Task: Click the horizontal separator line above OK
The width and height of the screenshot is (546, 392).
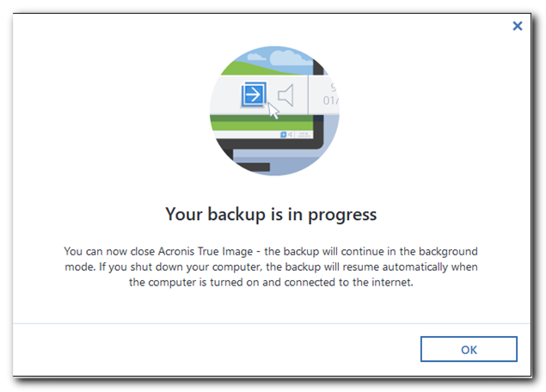Action: 272,323
